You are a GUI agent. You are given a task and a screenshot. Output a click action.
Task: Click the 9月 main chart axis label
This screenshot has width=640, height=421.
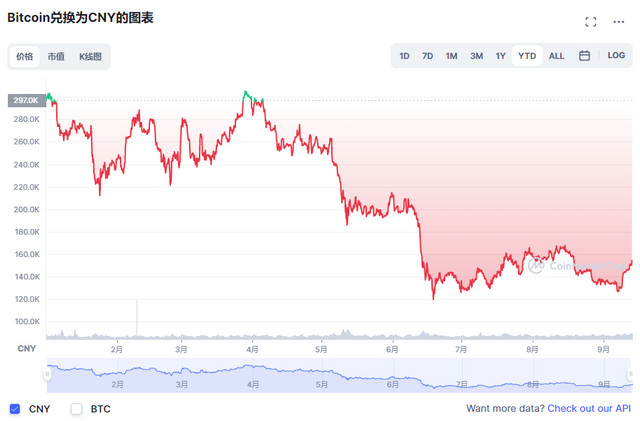[x=603, y=350]
